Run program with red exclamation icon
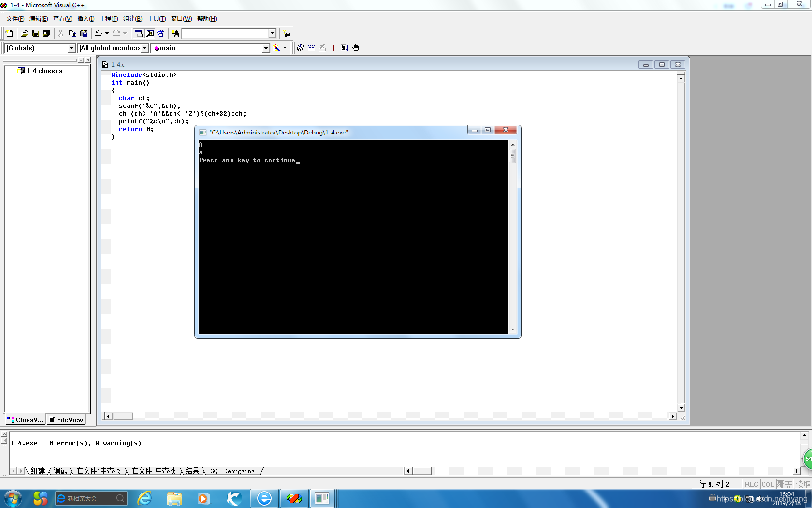The height and width of the screenshot is (508, 812). (x=333, y=48)
